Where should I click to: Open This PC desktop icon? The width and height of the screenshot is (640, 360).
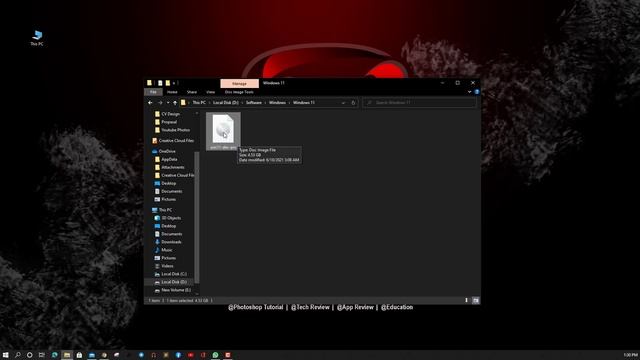coord(37,38)
